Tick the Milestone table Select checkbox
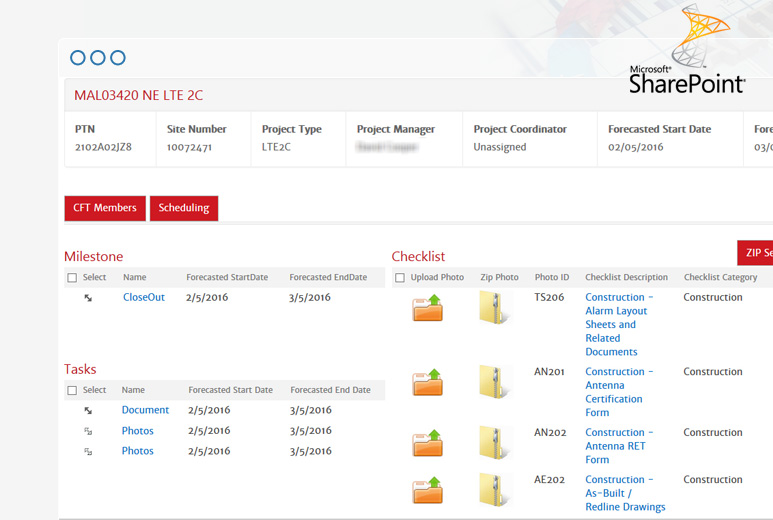 pos(72,277)
